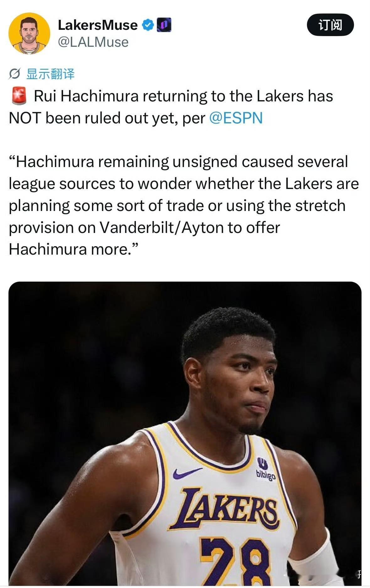
Task: Click the LakersMuse display name
Action: [98, 25]
